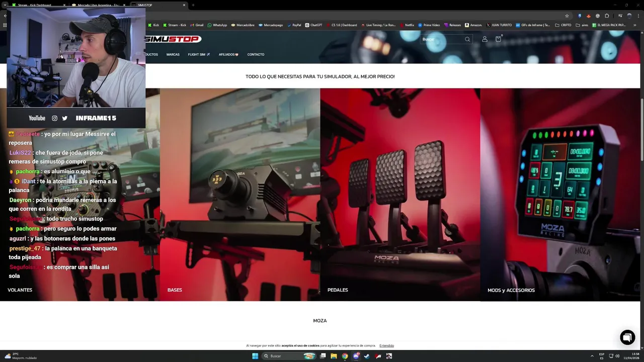This screenshot has height=362, width=644.
Task: Open a new browser tab
Action: [x=193, y=5]
